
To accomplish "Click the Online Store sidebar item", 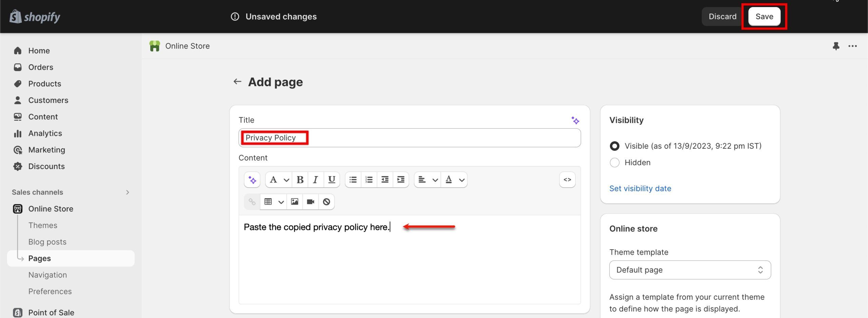I will point(51,209).
